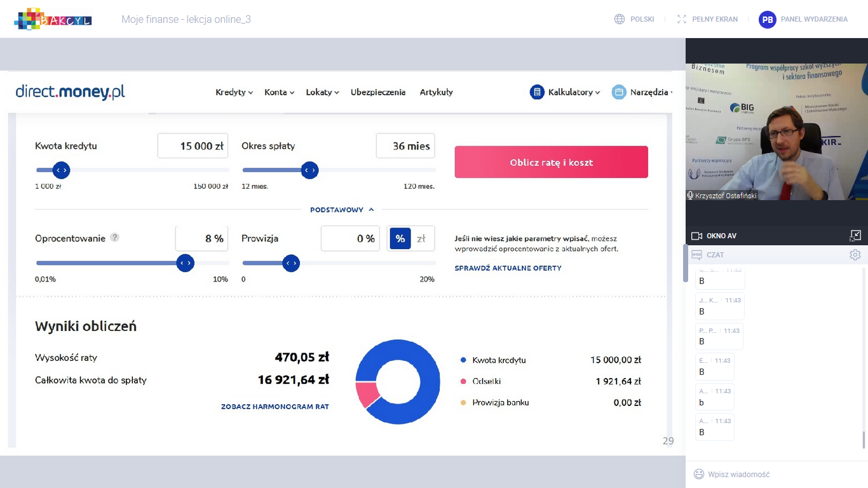Click the Bakcyl logo
The image size is (868, 488).
(53, 19)
